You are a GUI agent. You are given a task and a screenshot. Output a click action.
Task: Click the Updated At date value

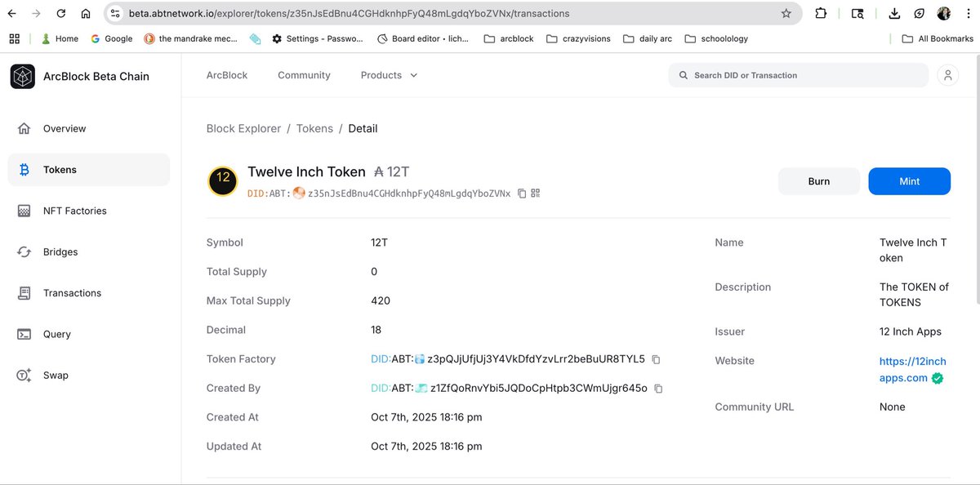[426, 447]
